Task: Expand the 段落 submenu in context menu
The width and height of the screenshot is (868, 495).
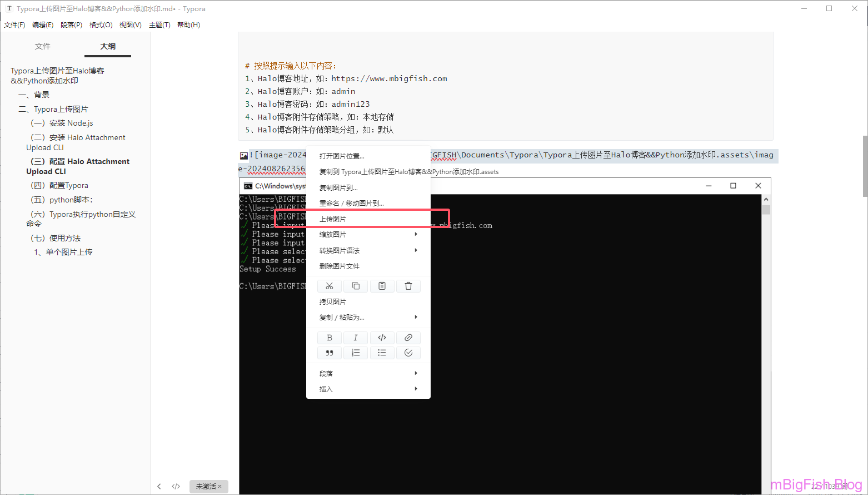Action: click(x=368, y=373)
